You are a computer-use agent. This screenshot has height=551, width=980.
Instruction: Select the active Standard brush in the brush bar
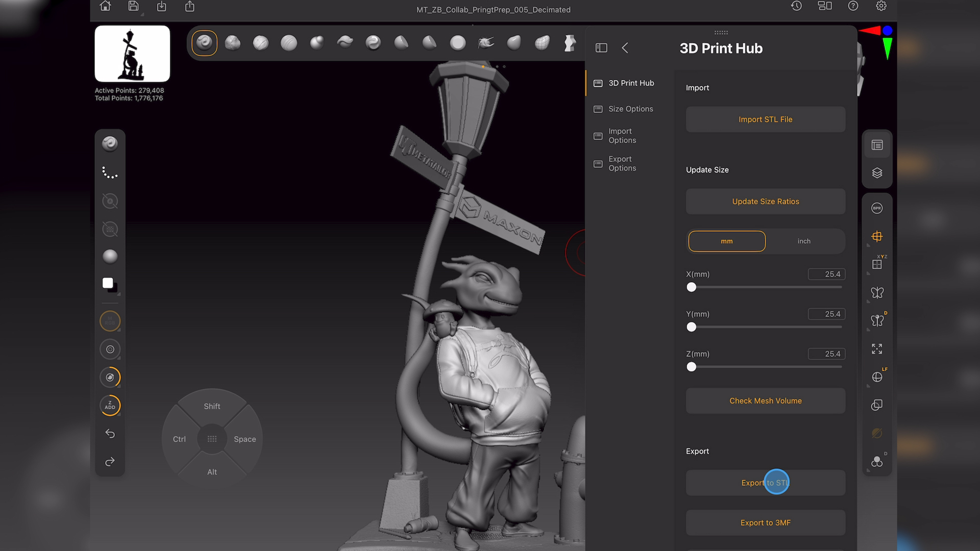point(204,43)
